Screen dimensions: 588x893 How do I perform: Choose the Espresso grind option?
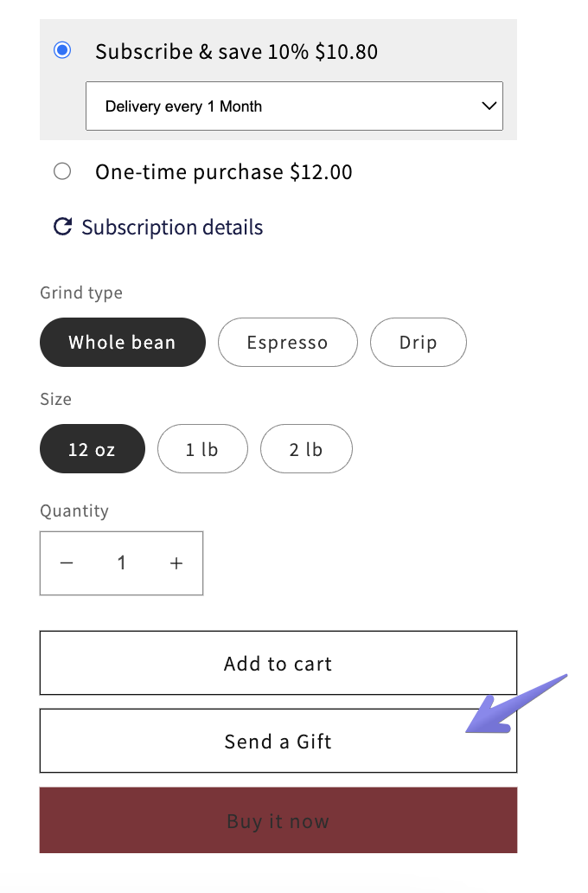click(x=287, y=343)
